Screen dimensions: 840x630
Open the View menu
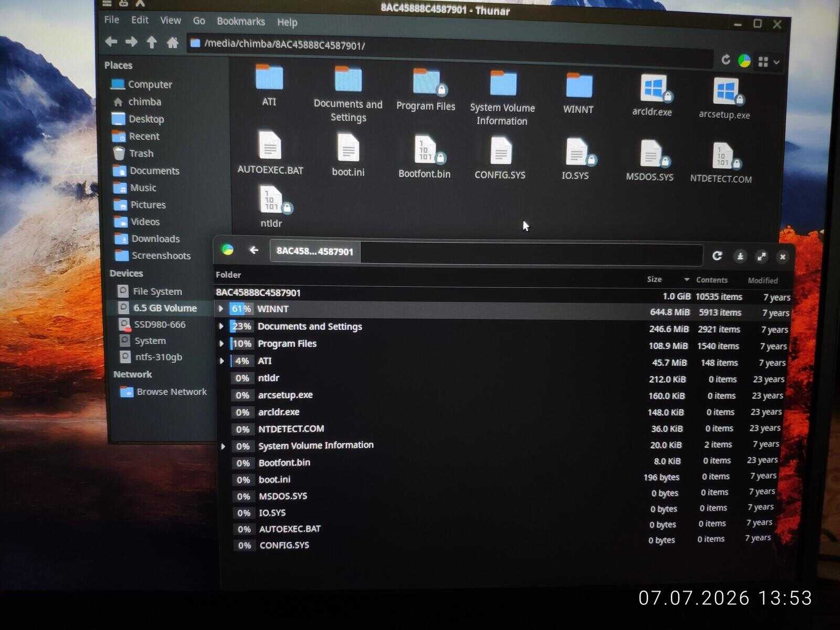coord(171,20)
